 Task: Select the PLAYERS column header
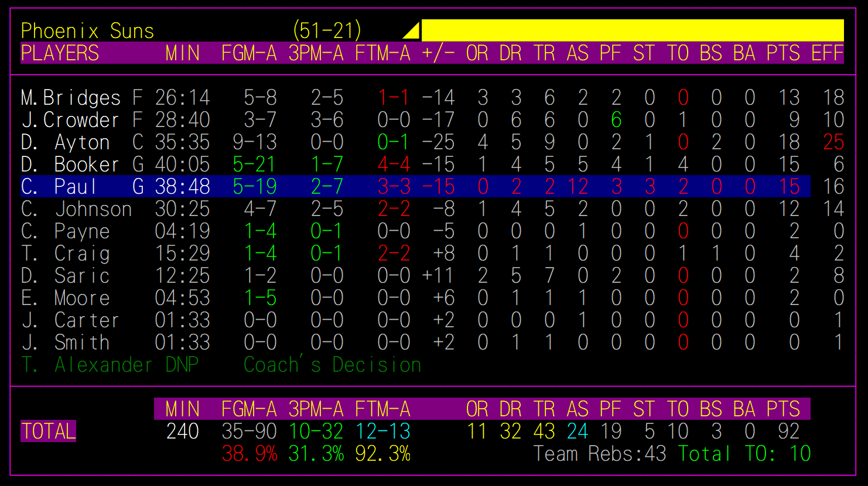(x=60, y=53)
